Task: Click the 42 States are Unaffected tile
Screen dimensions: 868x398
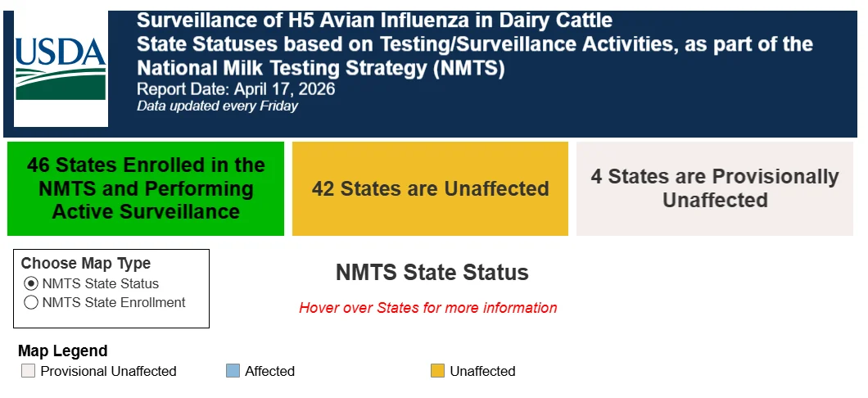Action: 430,188
